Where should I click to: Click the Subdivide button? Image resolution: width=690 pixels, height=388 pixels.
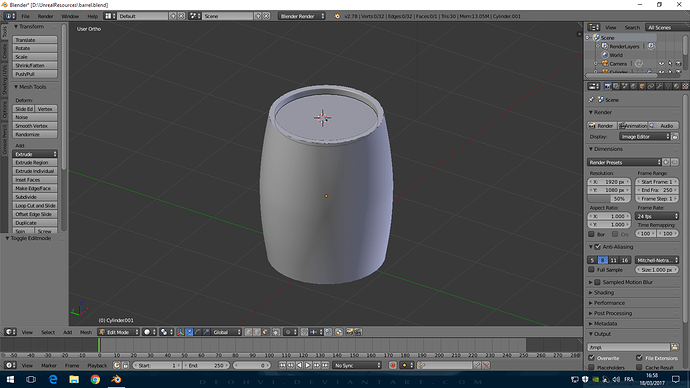click(35, 197)
